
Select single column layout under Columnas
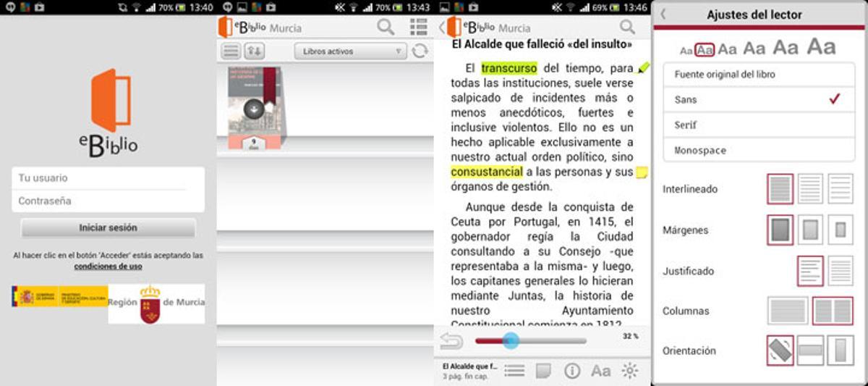(x=788, y=311)
